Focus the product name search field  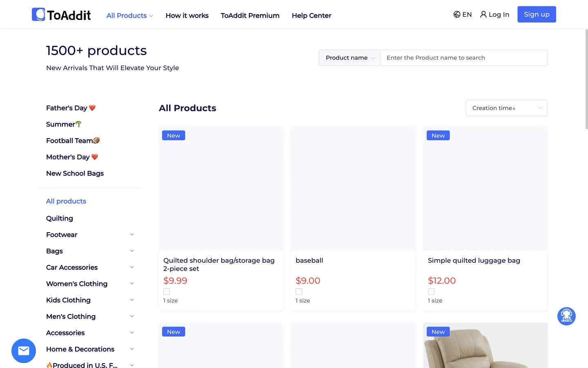tap(464, 58)
